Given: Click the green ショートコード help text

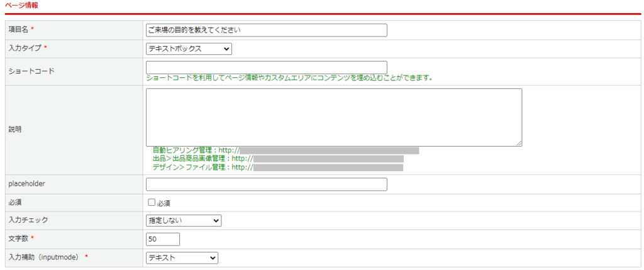Looking at the screenshot, I should click(x=289, y=78).
